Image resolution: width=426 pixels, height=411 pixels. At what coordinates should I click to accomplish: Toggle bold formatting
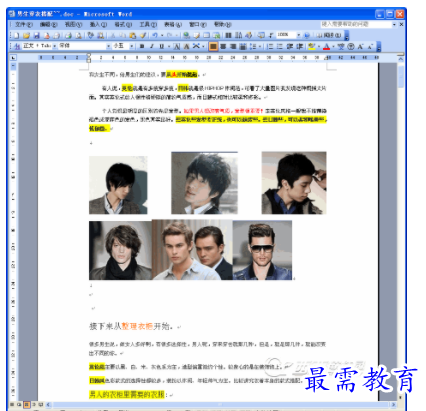pos(142,46)
